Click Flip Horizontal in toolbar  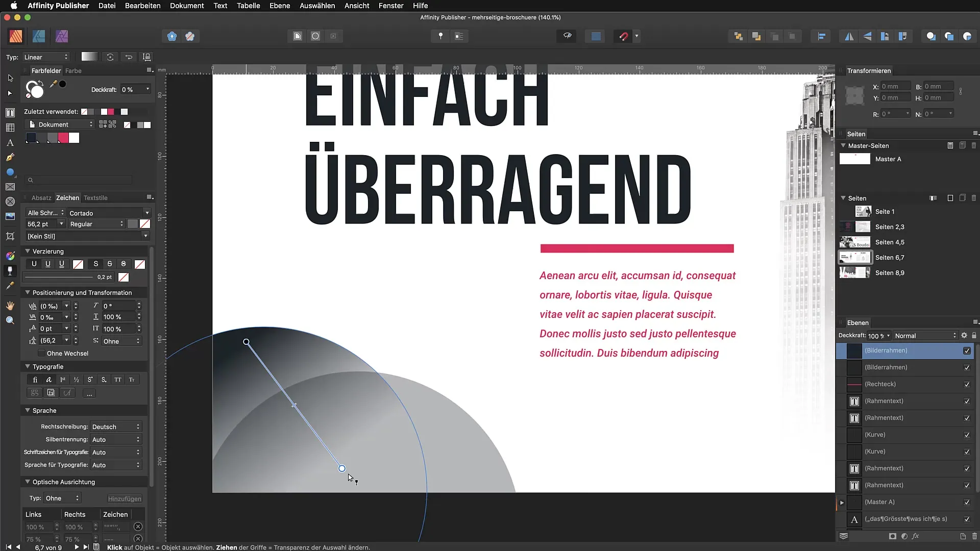[849, 36]
